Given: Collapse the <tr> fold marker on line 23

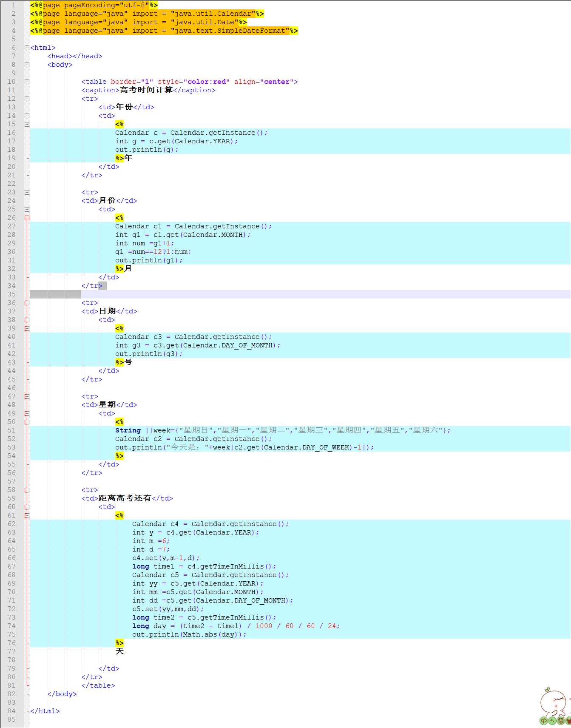Looking at the screenshot, I should pos(27,192).
